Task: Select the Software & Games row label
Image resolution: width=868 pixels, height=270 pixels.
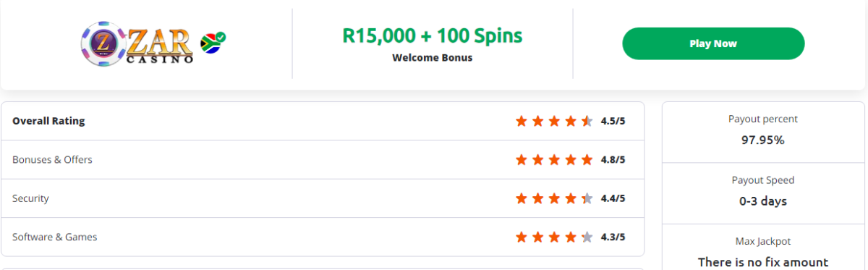Action: coord(54,237)
